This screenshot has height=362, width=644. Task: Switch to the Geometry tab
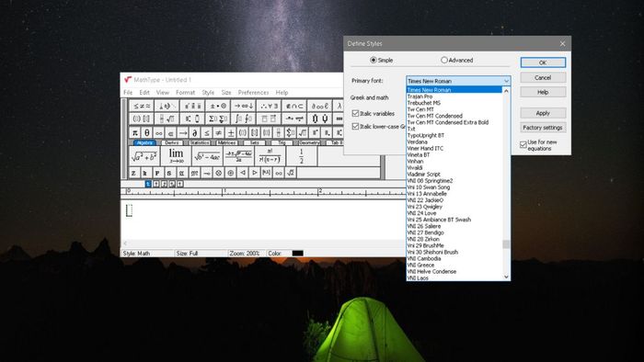309,142
